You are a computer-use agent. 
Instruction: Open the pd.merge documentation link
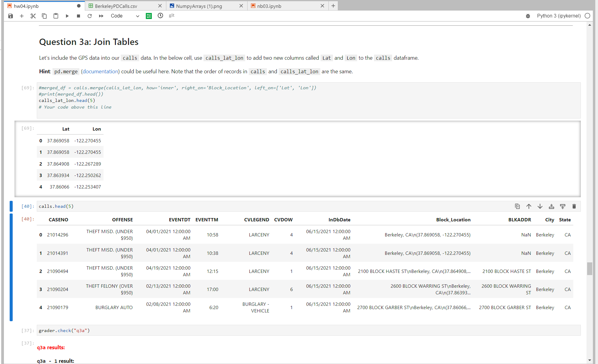pyautogui.click(x=100, y=71)
